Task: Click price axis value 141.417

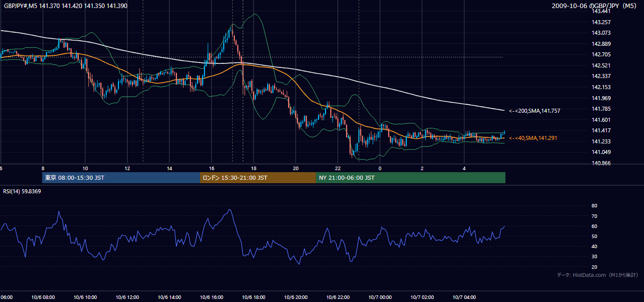Action: point(601,130)
